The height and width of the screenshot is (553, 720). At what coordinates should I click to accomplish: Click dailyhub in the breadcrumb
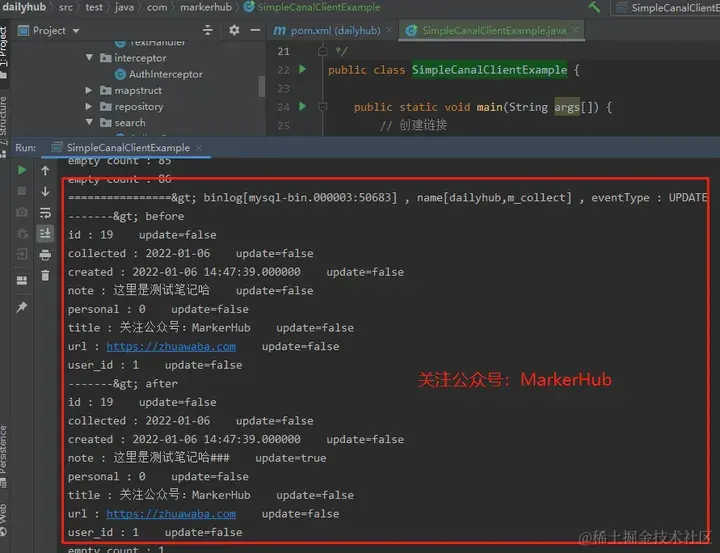[x=24, y=7]
